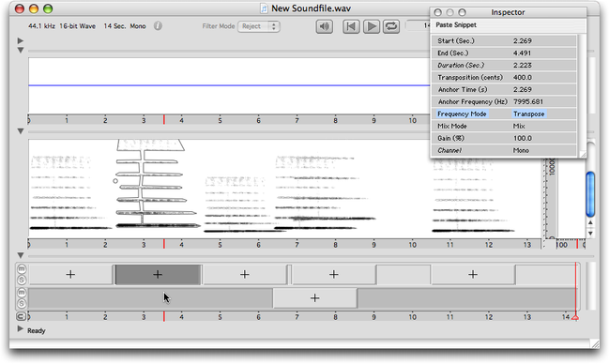Click the Gain (%) value 100.0
This screenshot has width=609, height=364.
523,138
